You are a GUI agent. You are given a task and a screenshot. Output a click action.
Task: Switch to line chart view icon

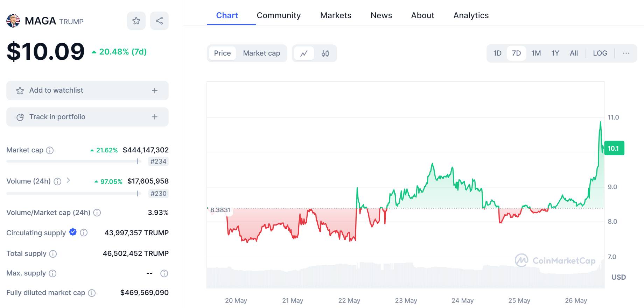coord(304,53)
